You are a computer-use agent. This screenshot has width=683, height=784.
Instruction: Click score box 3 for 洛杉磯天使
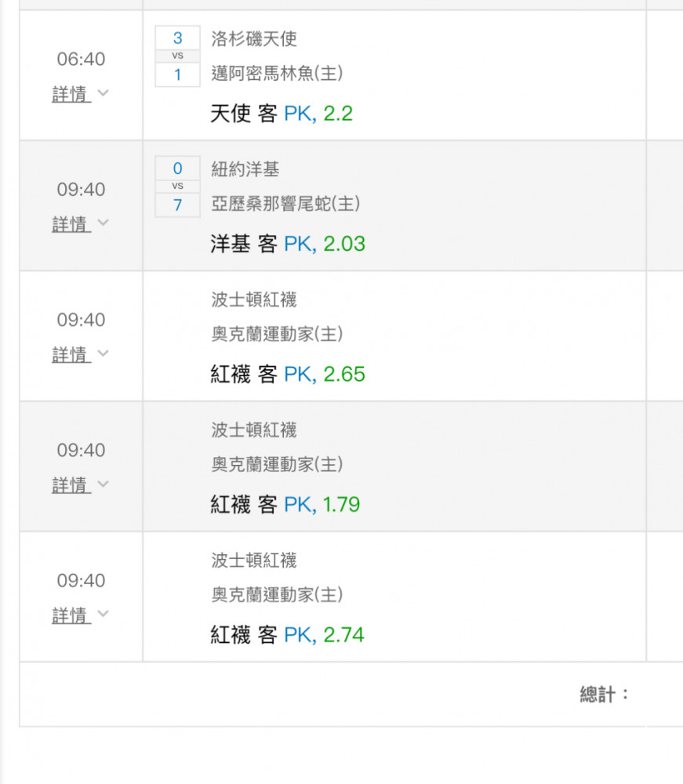177,38
